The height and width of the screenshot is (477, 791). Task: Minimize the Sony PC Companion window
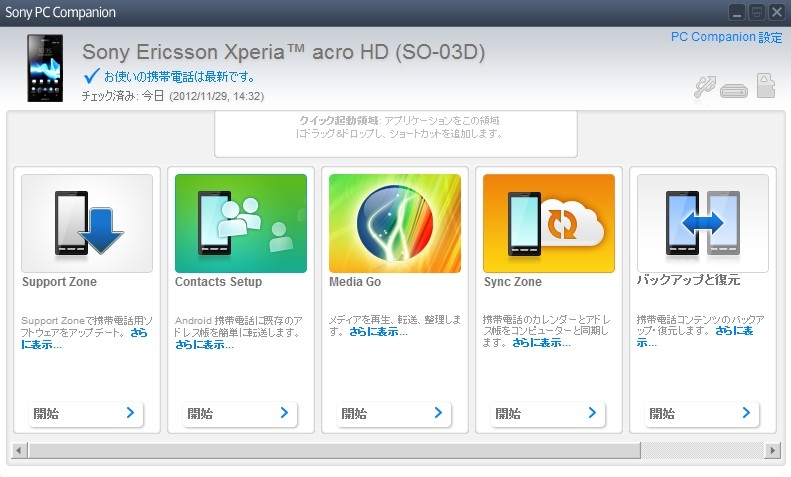[737, 12]
